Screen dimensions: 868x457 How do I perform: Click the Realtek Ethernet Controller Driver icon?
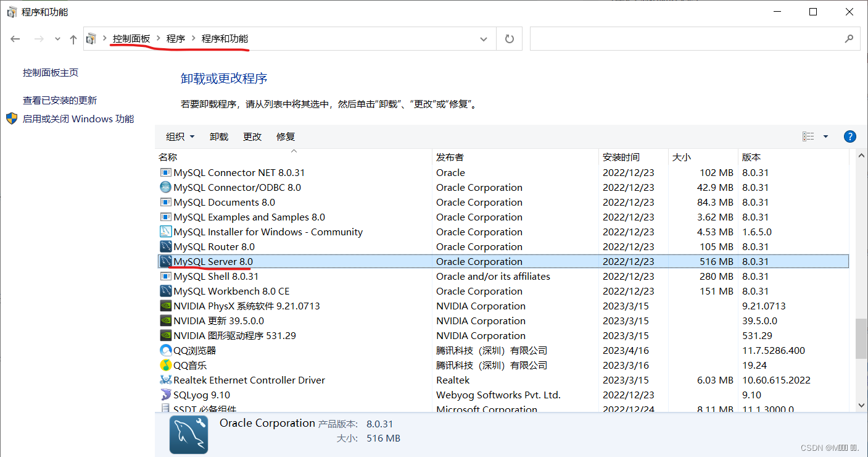(165, 380)
